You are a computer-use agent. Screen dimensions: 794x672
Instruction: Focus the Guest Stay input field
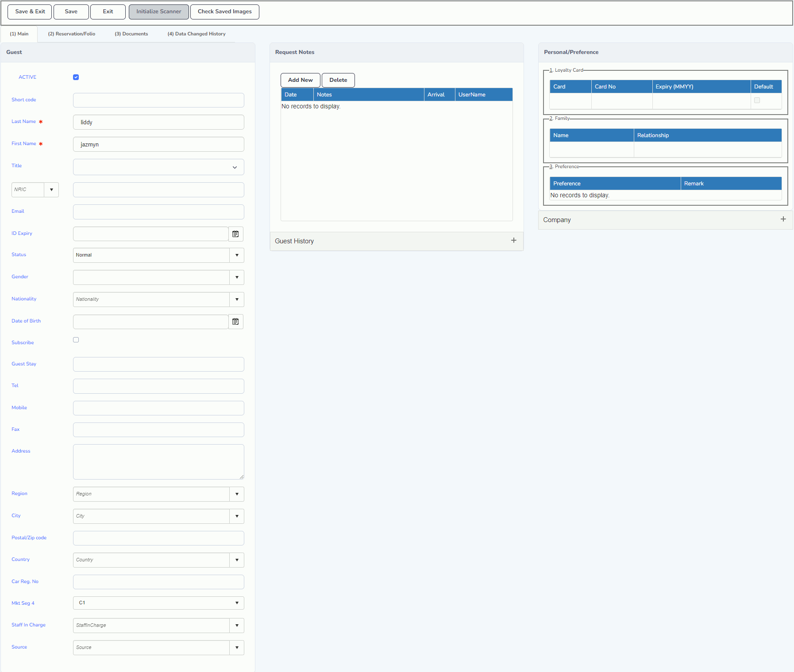click(x=158, y=365)
